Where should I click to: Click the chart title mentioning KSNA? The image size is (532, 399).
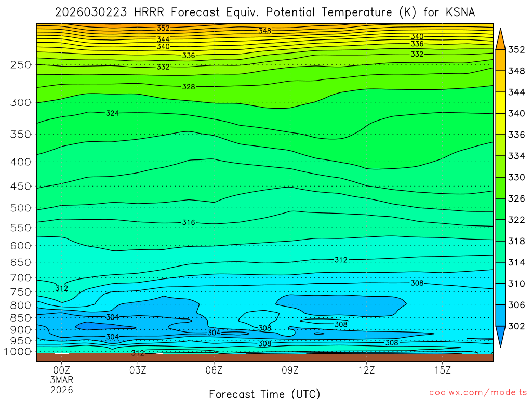(x=264, y=12)
